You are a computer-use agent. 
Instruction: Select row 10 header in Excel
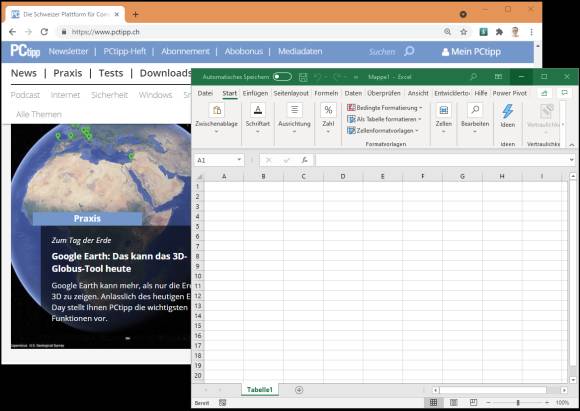(198, 276)
